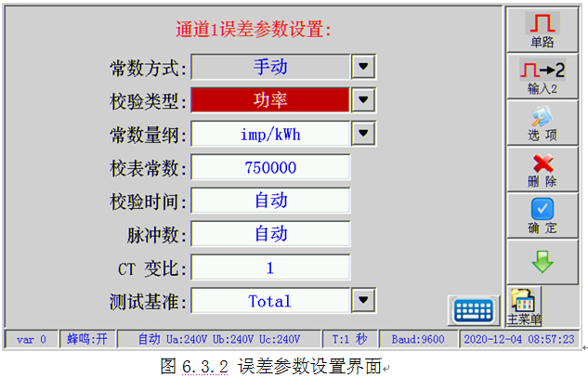Click the 测试基准 label
This screenshot has height=378, width=588.
[148, 302]
